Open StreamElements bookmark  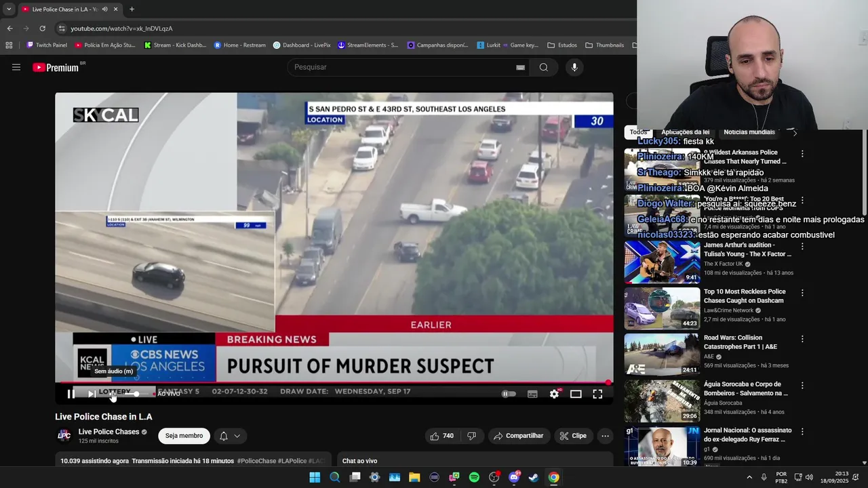(x=368, y=45)
